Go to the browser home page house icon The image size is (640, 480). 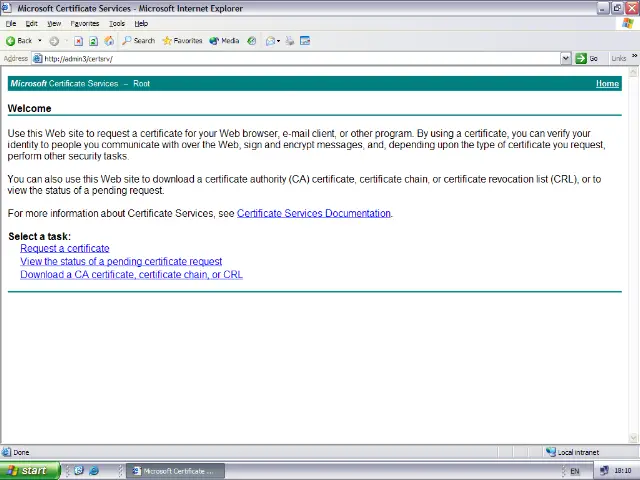[x=109, y=41]
